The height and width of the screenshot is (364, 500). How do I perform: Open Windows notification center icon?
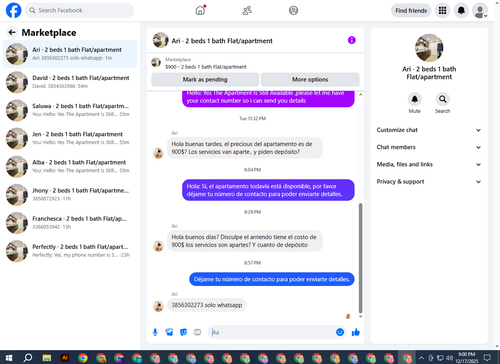(x=487, y=358)
